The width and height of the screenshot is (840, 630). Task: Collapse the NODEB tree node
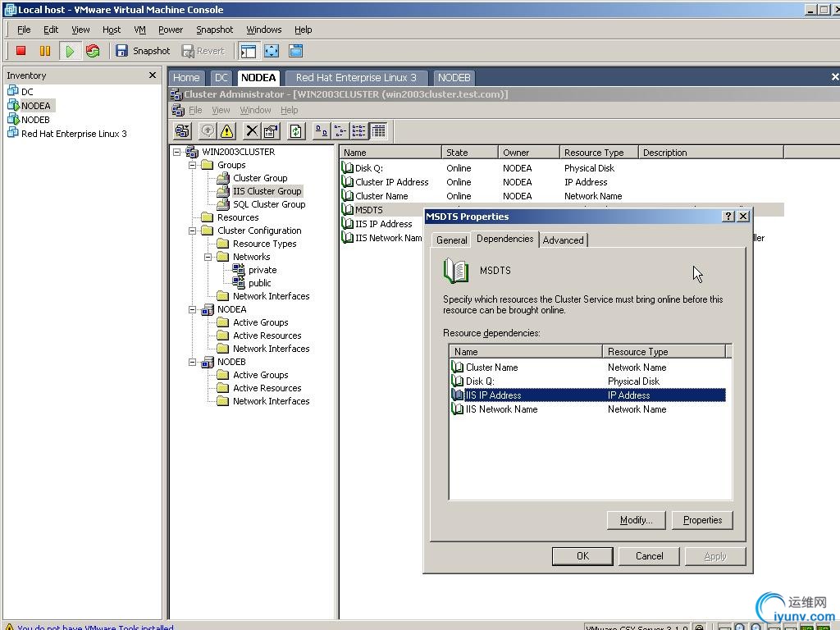click(x=193, y=362)
